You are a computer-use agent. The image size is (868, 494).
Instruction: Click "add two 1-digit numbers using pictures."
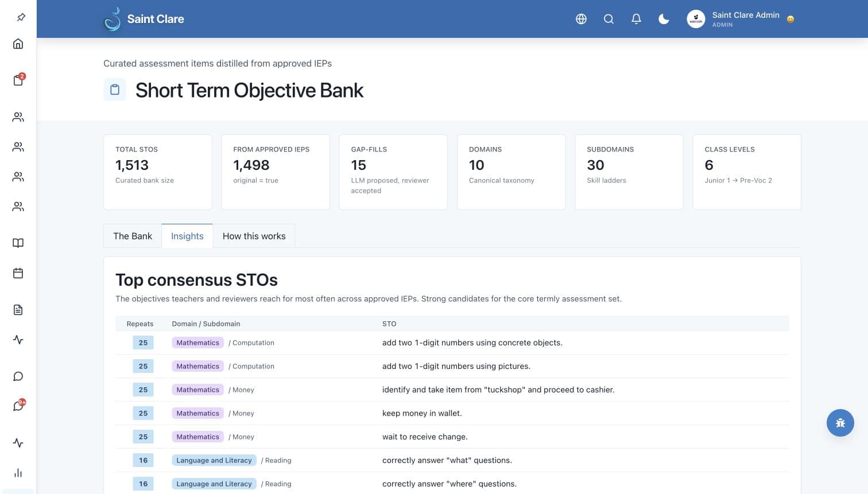click(x=456, y=366)
